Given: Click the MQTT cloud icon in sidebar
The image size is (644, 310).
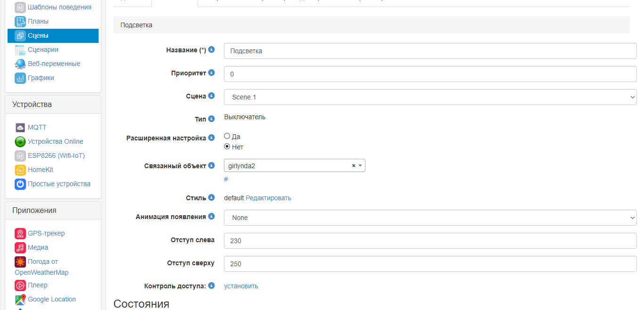Looking at the screenshot, I should tap(20, 128).
